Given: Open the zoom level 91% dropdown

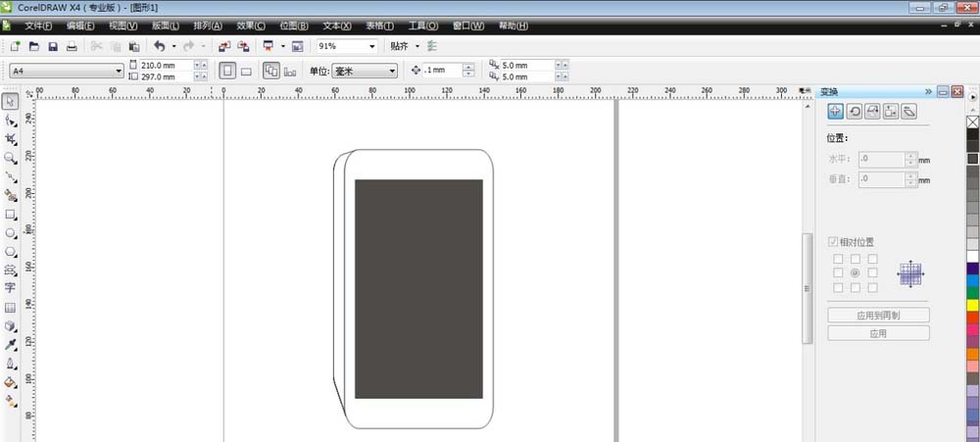Looking at the screenshot, I should (347, 46).
